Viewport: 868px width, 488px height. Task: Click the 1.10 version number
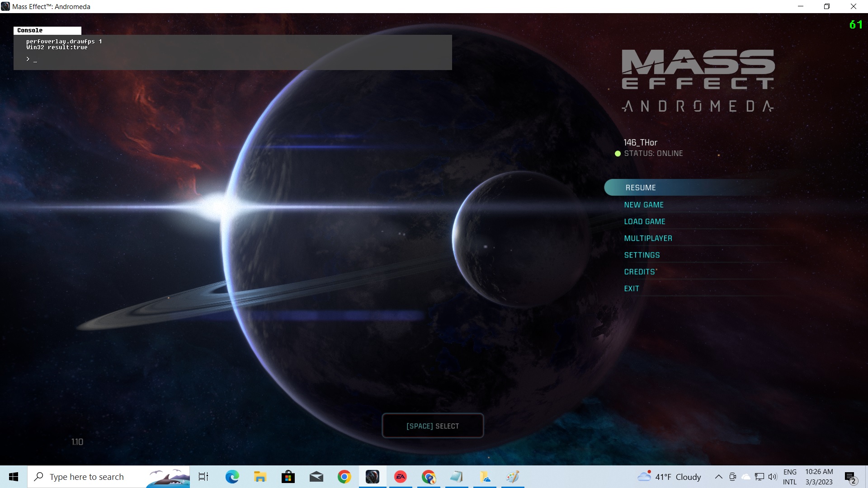(x=77, y=442)
